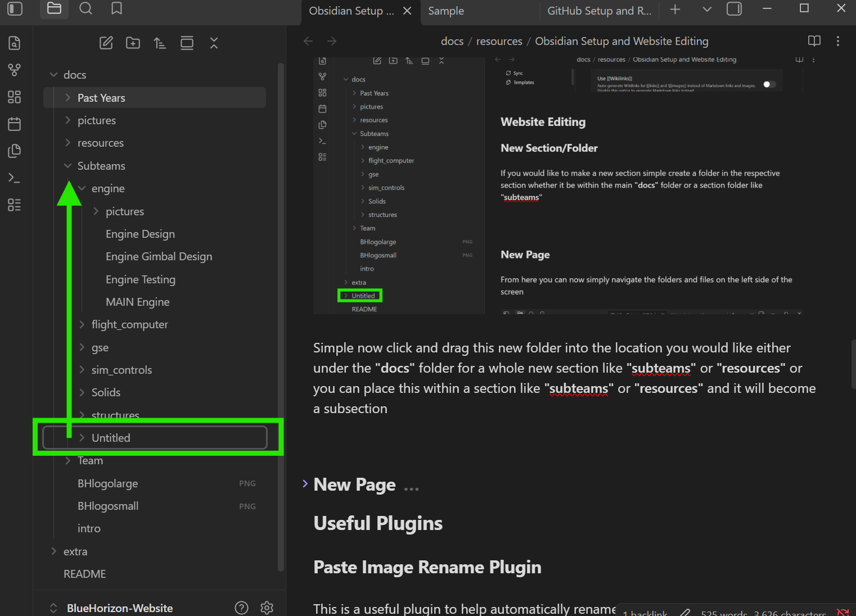Viewport: 856px width, 616px height.
Task: Switch to GitHub Setup tab
Action: coord(599,11)
